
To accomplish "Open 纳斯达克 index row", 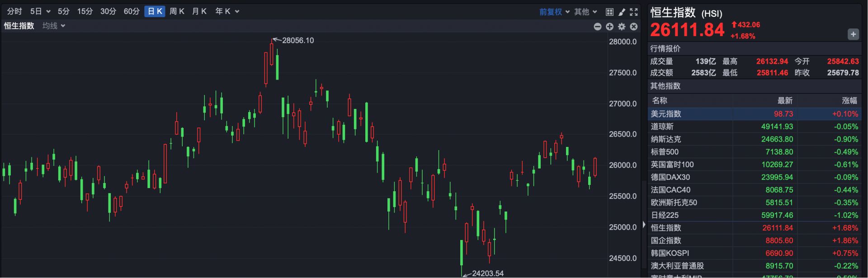I will [x=754, y=139].
